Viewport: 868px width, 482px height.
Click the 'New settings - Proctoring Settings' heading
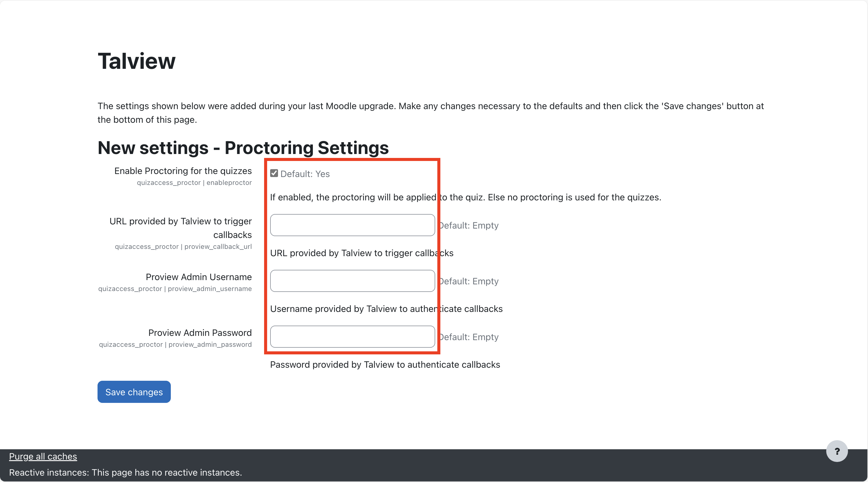[243, 148]
